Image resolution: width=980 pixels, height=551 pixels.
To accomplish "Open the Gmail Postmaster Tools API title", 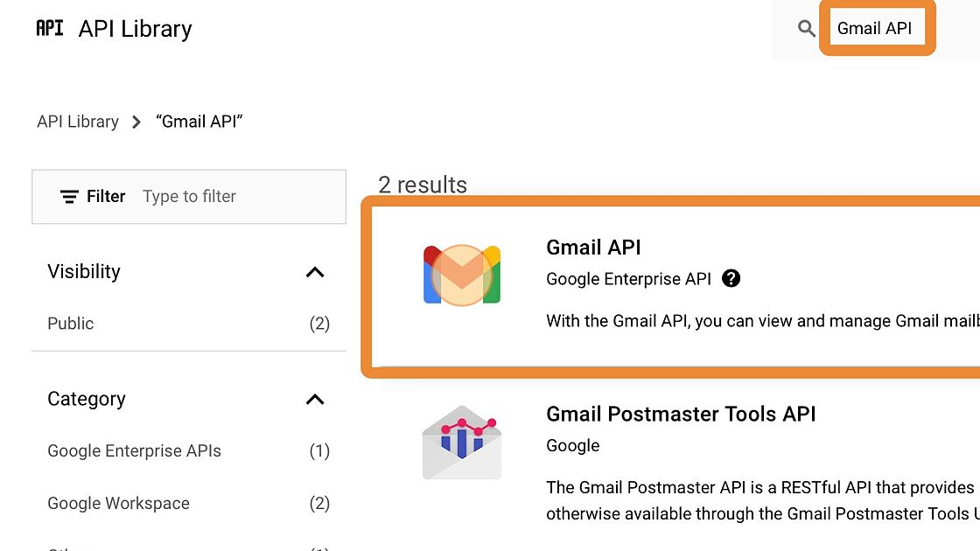I will [681, 414].
